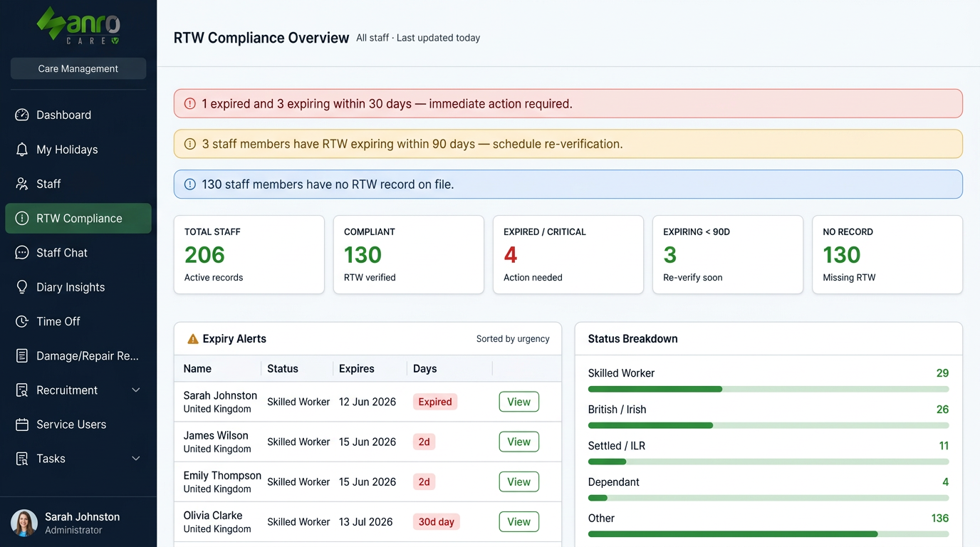
Task: Open the Staff section
Action: [78, 184]
